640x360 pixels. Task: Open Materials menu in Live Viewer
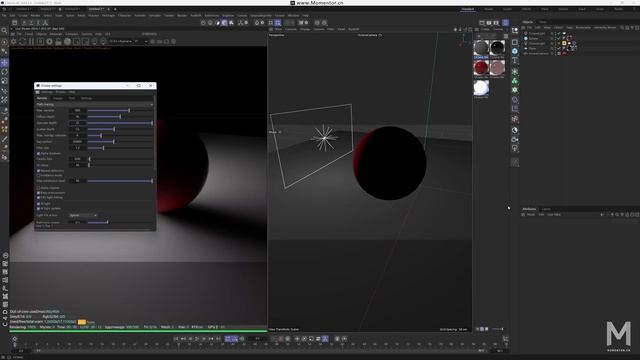click(56, 34)
